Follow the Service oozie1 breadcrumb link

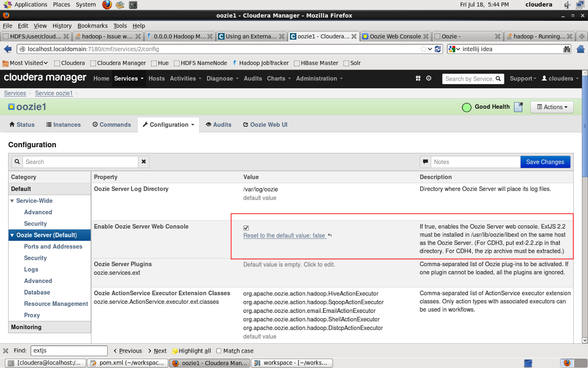click(54, 93)
